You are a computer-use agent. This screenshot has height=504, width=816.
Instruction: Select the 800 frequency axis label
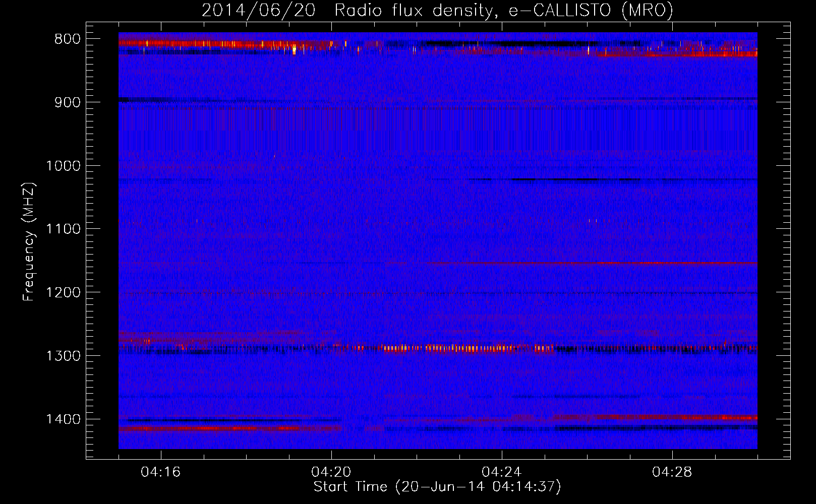(x=67, y=39)
